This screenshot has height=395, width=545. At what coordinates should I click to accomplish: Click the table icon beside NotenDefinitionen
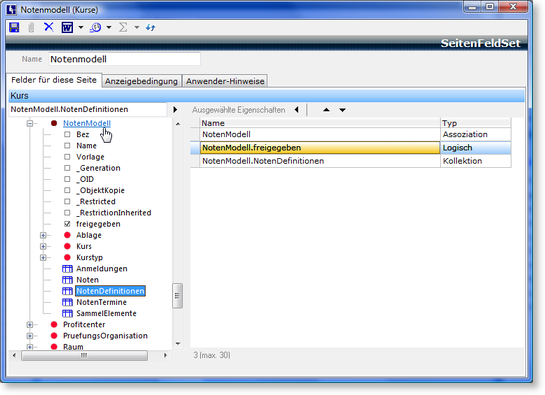[x=67, y=291]
